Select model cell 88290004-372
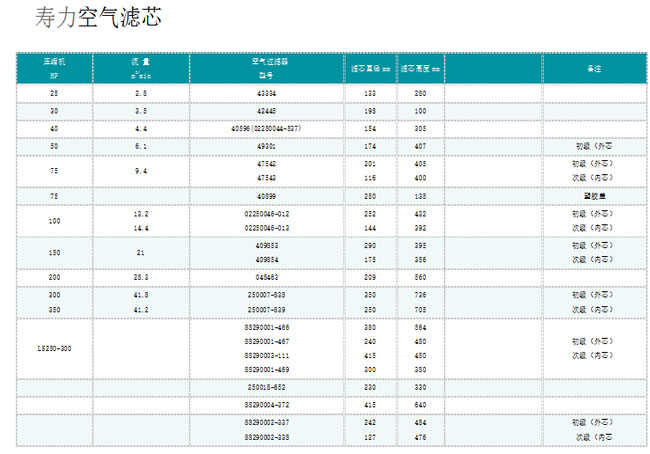This screenshot has width=650, height=454. pyautogui.click(x=267, y=405)
